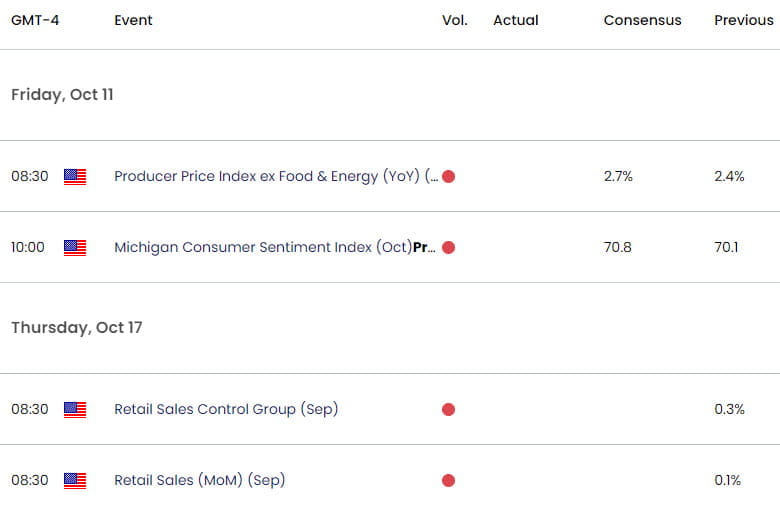Click the Event column header
The width and height of the screenshot is (780, 509).
click(133, 20)
